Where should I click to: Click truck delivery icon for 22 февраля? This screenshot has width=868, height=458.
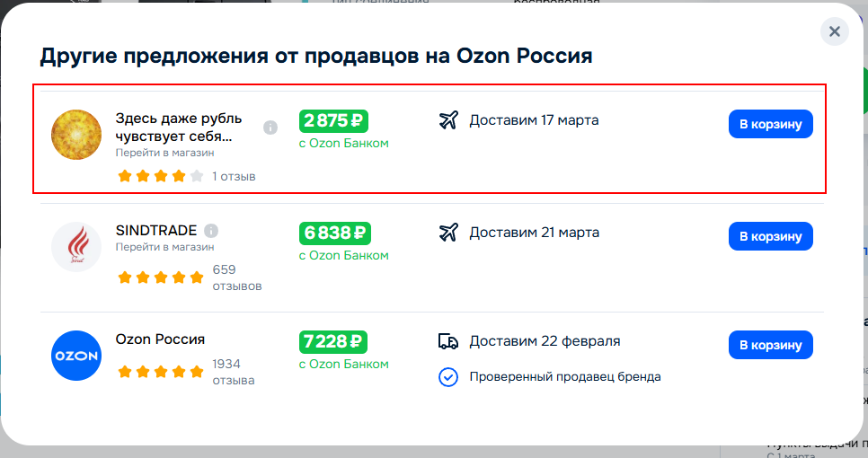pyautogui.click(x=448, y=341)
